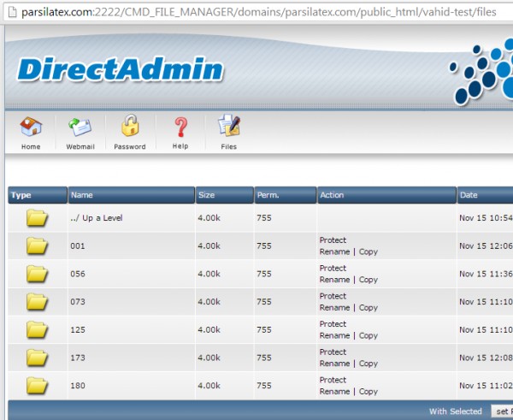Screen dimensions: 513x420
Task: Click the Up a Level folder icon
Action: (37, 218)
